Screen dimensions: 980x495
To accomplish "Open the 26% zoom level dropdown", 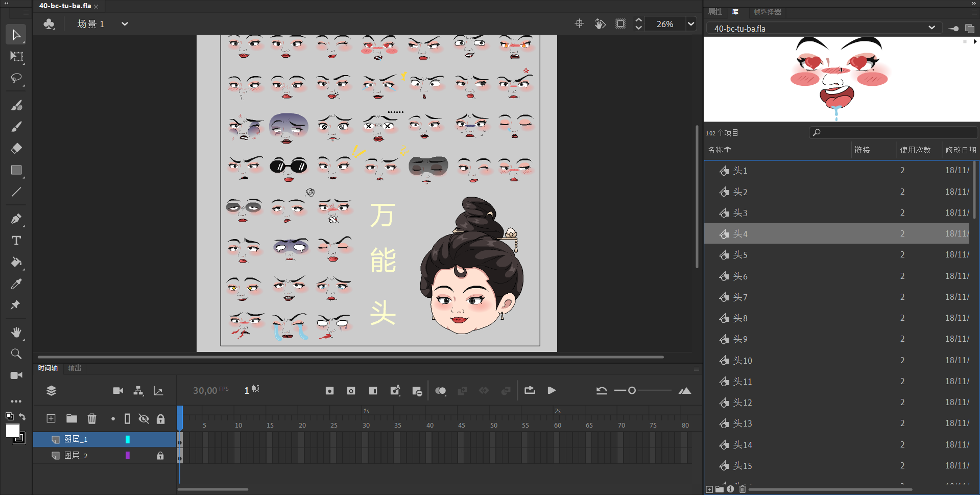I will pos(691,24).
